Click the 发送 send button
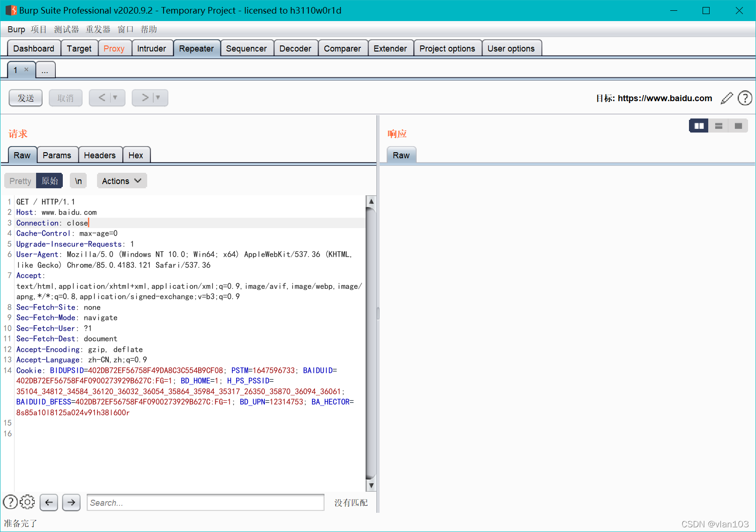The image size is (756, 532). click(x=26, y=98)
